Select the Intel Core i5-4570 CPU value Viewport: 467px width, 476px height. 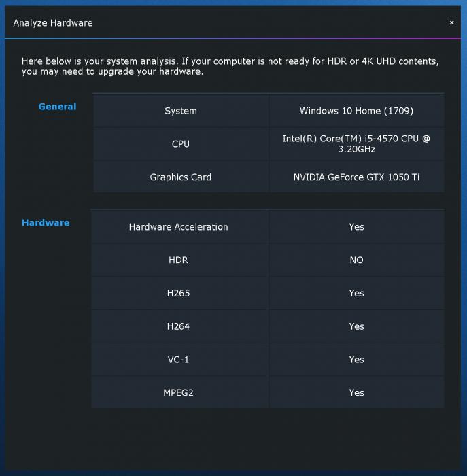(x=356, y=144)
